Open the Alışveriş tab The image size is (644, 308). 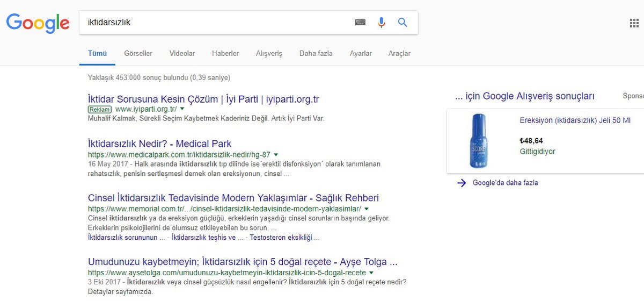pos(269,54)
